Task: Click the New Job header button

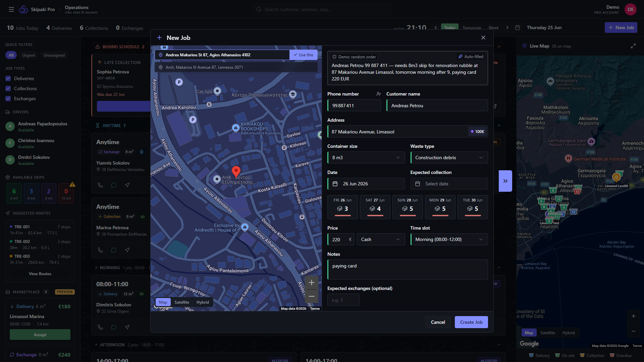Action: (x=621, y=27)
